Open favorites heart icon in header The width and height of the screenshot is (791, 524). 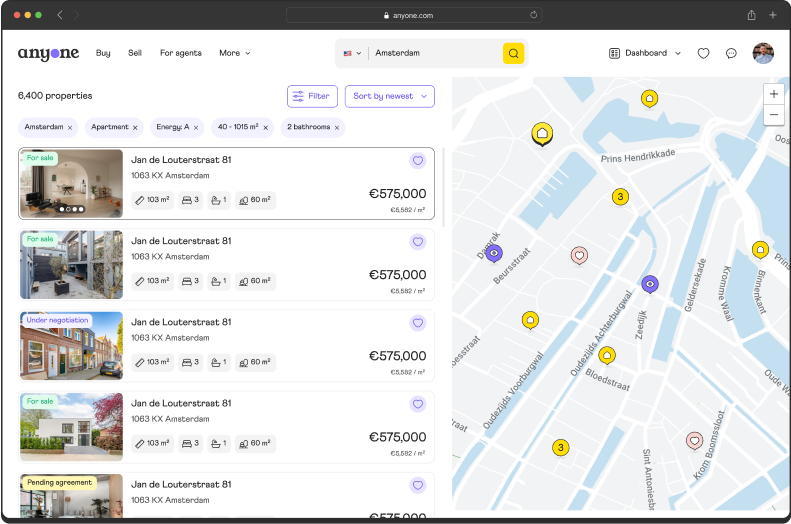703,53
